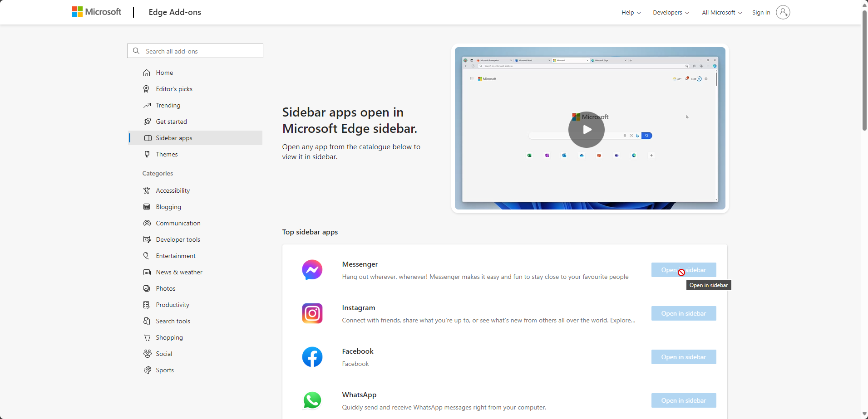
Task: Expand the Help dropdown menu
Action: pos(631,12)
